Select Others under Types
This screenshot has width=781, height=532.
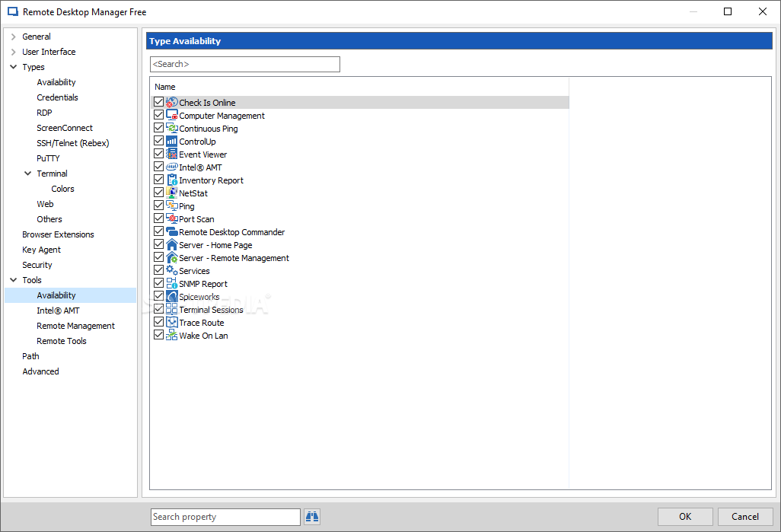tap(49, 219)
